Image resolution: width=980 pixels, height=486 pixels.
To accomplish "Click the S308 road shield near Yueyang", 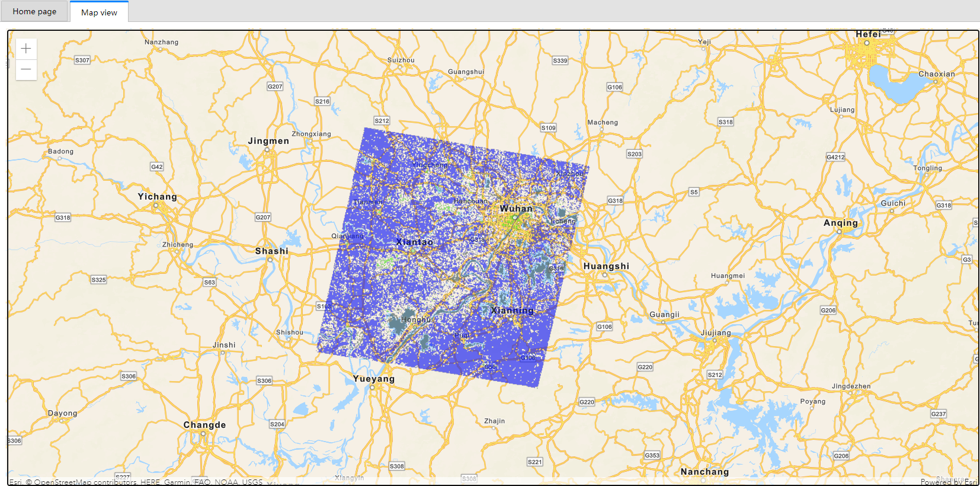I will point(397,466).
